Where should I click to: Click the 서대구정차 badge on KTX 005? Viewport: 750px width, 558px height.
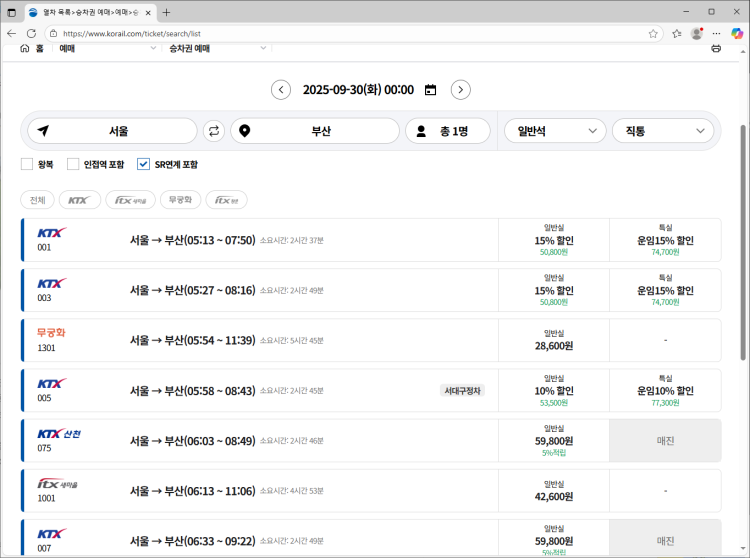click(x=462, y=391)
